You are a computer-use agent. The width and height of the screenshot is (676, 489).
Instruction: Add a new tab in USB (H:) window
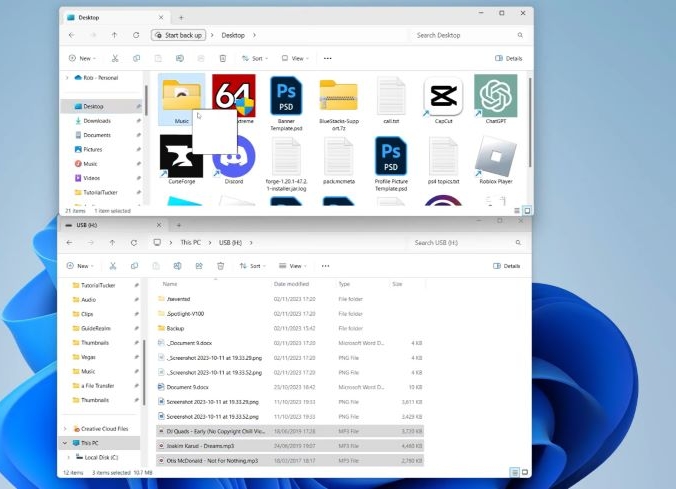pos(179,225)
